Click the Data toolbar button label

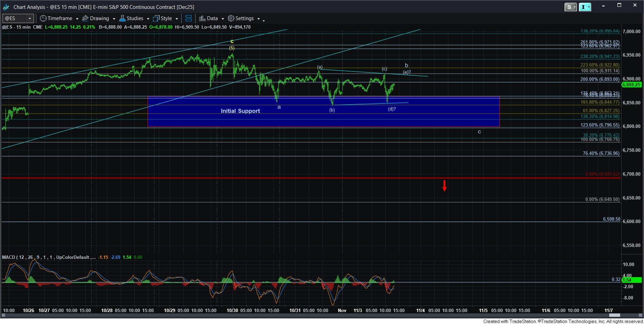(212, 18)
